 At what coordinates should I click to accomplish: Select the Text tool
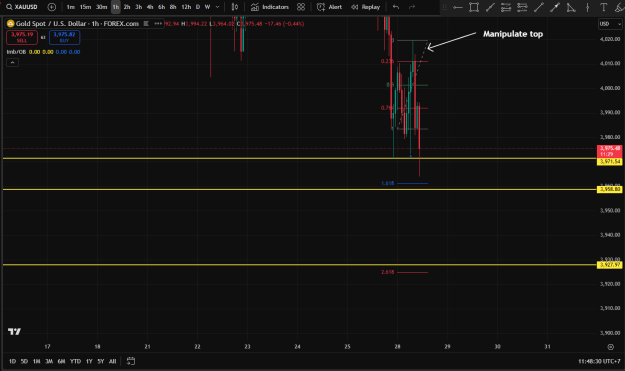(x=603, y=7)
